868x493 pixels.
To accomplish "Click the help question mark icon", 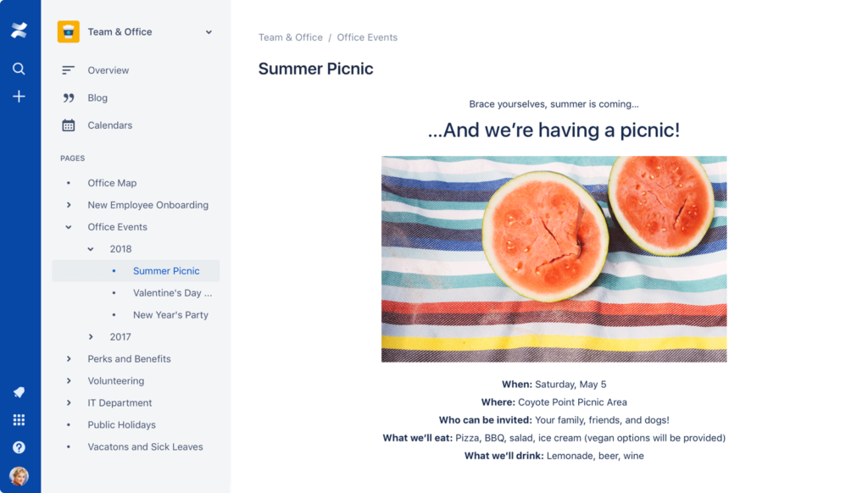I will tap(19, 447).
